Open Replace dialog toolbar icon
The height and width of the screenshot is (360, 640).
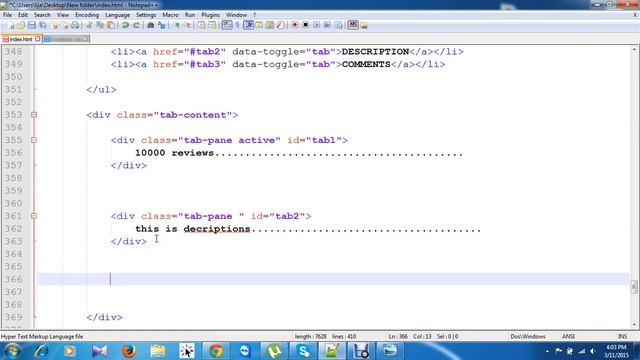pos(162,25)
